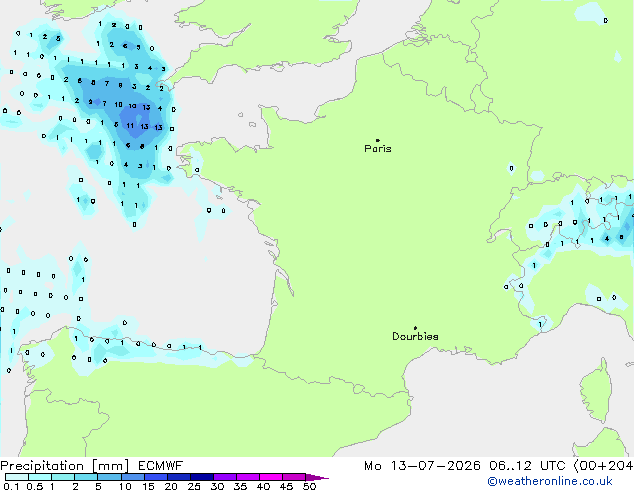Click the above-50 legend arrow tip
This screenshot has width=634, height=490.
pos(317,477)
